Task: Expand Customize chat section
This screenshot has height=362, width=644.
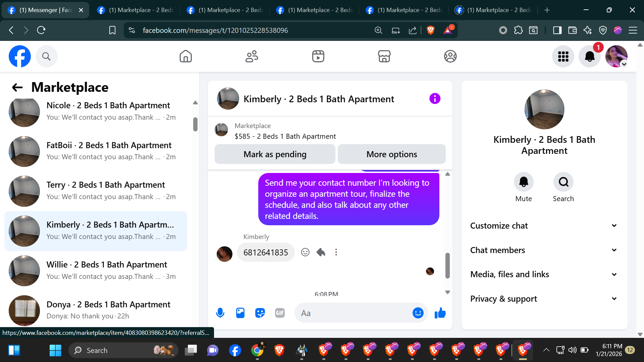Action: [544, 226]
